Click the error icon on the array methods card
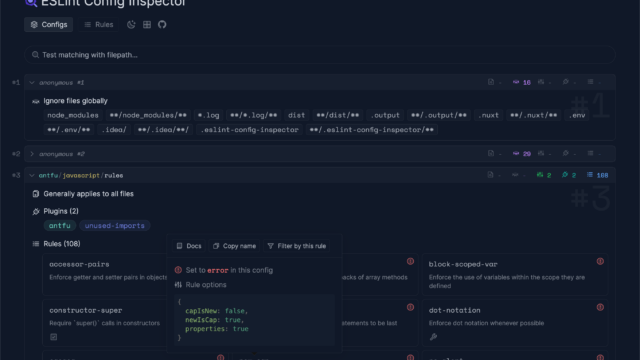Viewport: 640px width, 360px height. pyautogui.click(x=410, y=261)
